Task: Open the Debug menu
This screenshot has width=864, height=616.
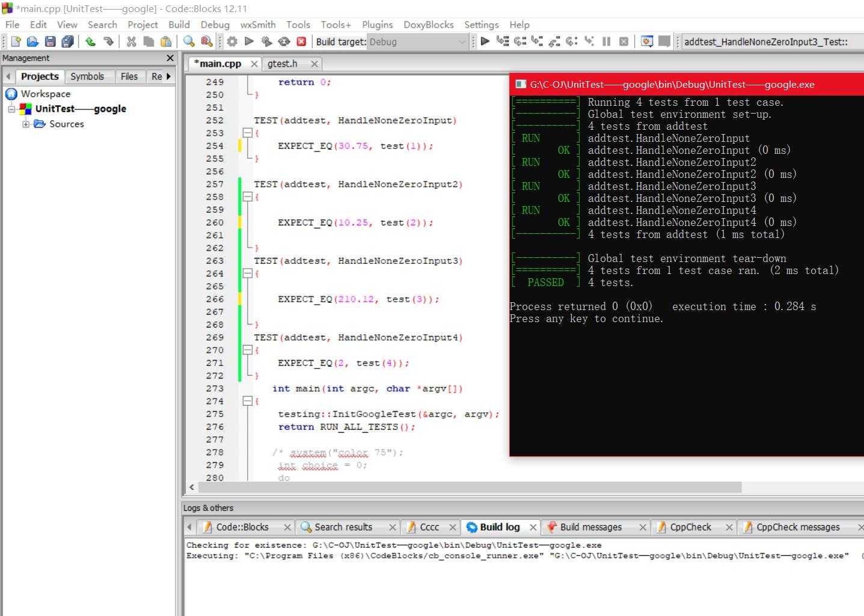Action: (x=215, y=25)
